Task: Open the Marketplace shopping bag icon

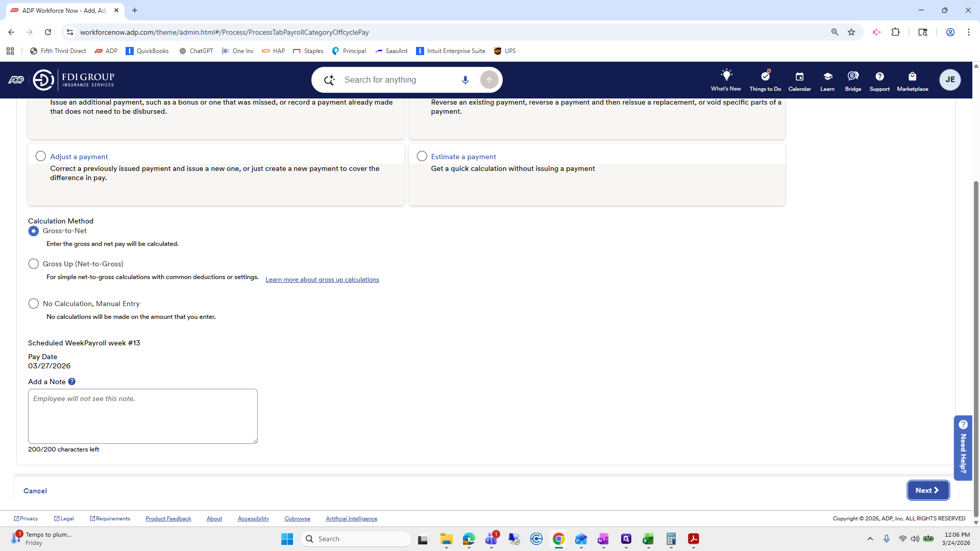Action: point(912,77)
